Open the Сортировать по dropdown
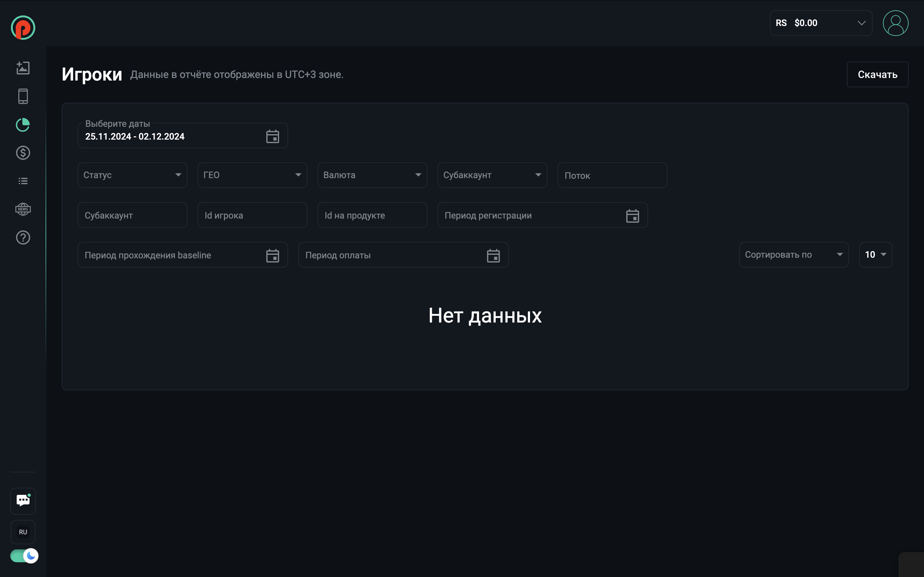Viewport: 924px width, 577px height. tap(793, 255)
